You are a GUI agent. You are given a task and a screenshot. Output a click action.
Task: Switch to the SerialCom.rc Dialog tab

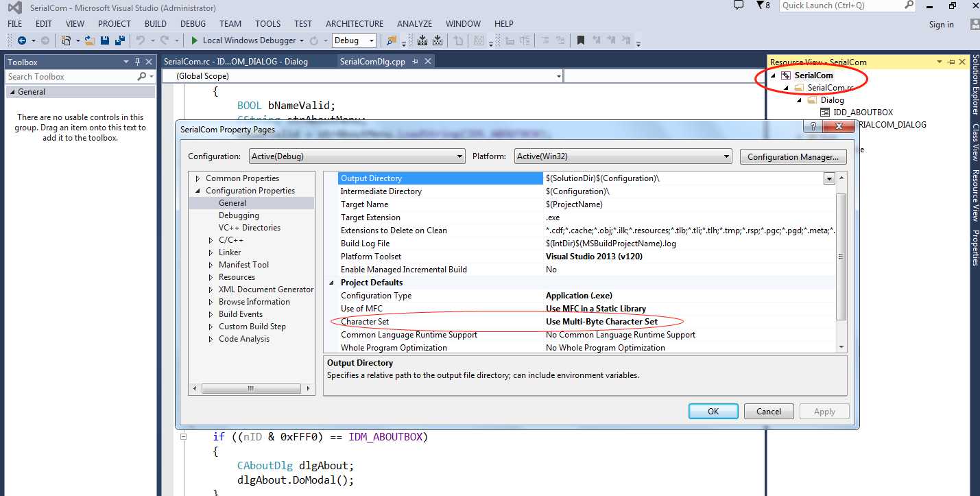236,61
